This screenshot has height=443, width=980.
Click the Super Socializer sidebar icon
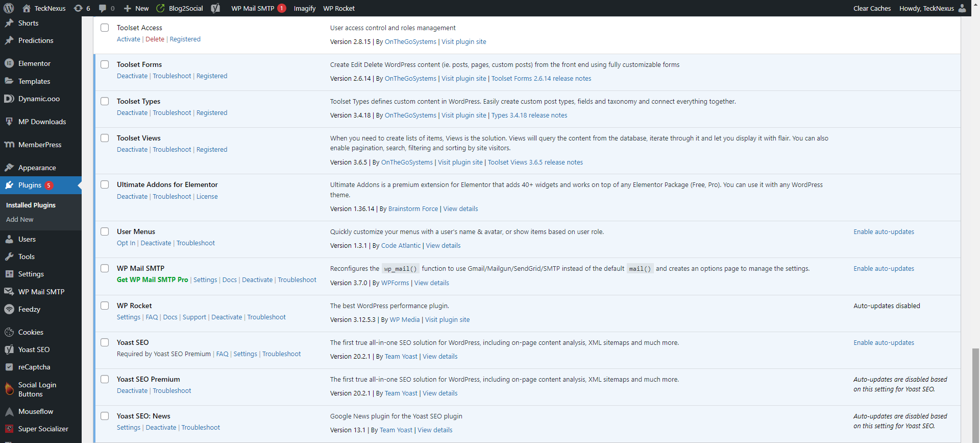(9, 429)
